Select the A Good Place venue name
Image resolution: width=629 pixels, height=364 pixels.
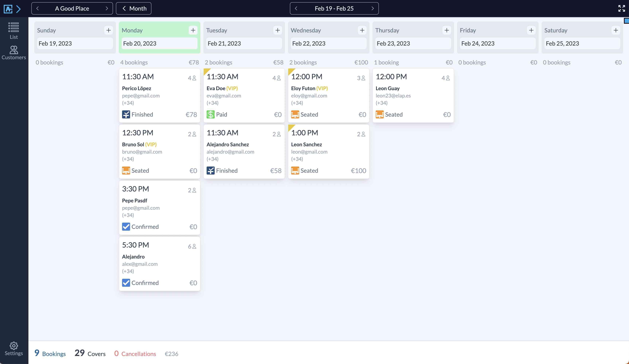(72, 9)
